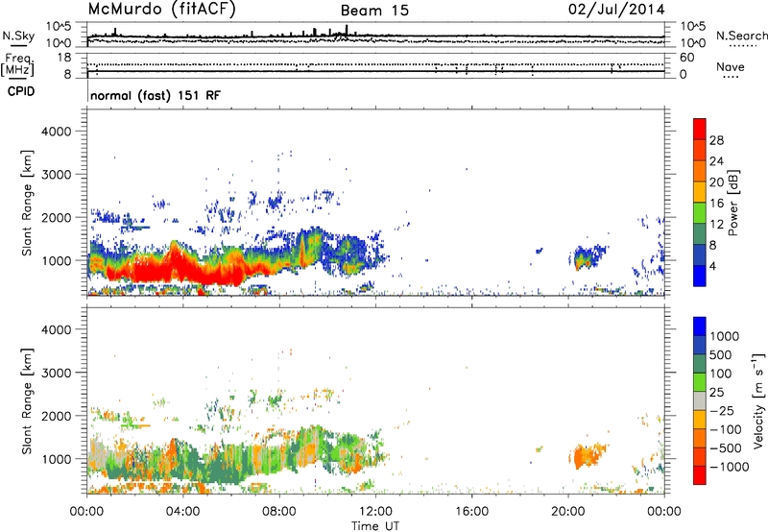Click the Velocity color bar's red bottom segment

(x=700, y=475)
